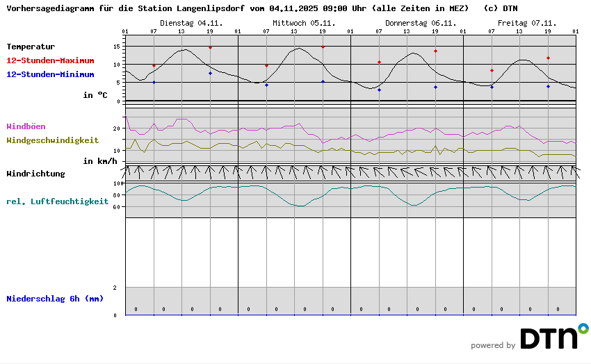The width and height of the screenshot is (591, 364).
Task: Click the "powered by" text
Action: pos(493,345)
